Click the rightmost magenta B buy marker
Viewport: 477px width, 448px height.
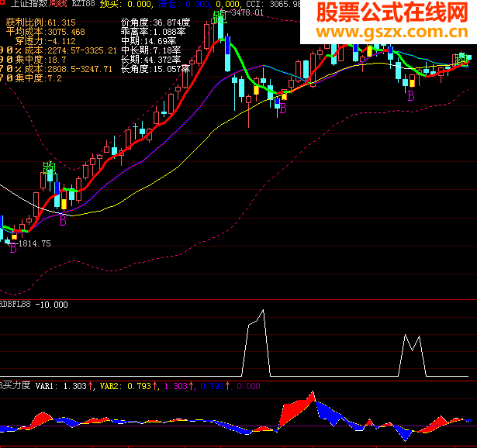(x=411, y=96)
